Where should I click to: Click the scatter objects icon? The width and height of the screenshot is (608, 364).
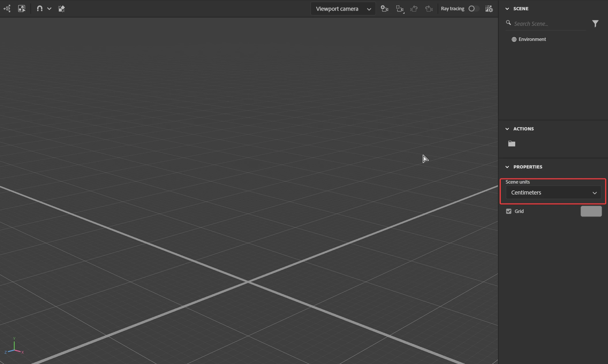pos(61,9)
